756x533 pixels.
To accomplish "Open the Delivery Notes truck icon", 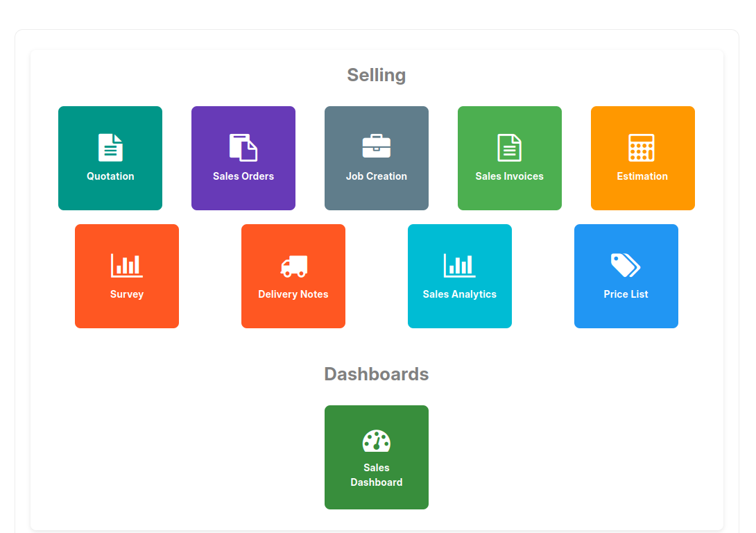I will point(293,264).
